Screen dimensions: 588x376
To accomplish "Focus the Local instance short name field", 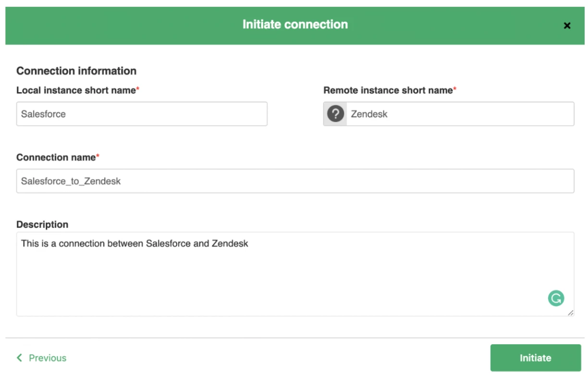I will [x=142, y=114].
